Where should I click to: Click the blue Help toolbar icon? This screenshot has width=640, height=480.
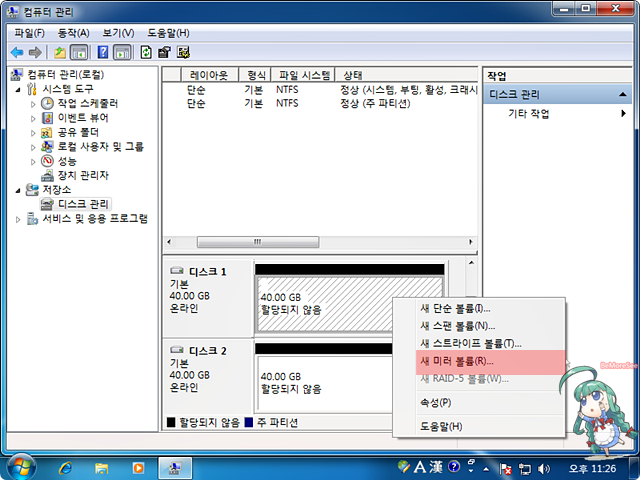coord(103,52)
